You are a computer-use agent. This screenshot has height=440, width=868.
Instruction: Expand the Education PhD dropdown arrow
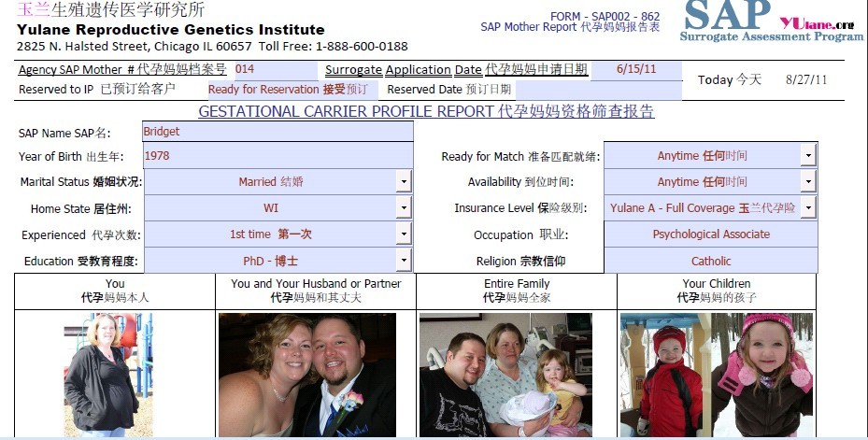pyautogui.click(x=404, y=260)
